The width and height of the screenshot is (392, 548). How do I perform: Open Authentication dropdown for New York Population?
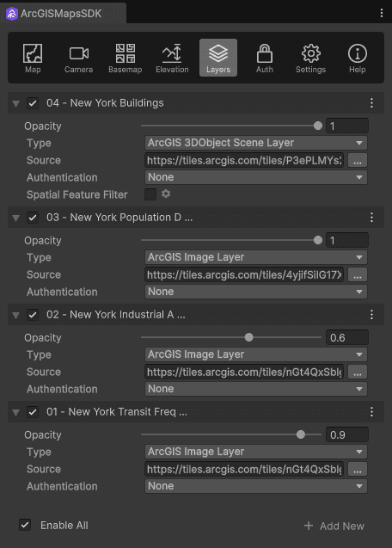(255, 292)
